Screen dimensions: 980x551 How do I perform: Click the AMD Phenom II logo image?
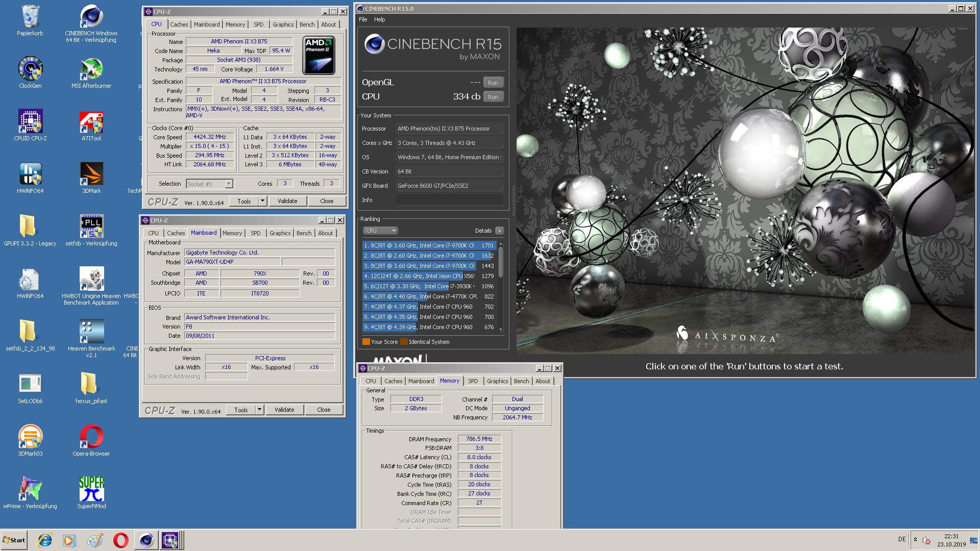(318, 55)
